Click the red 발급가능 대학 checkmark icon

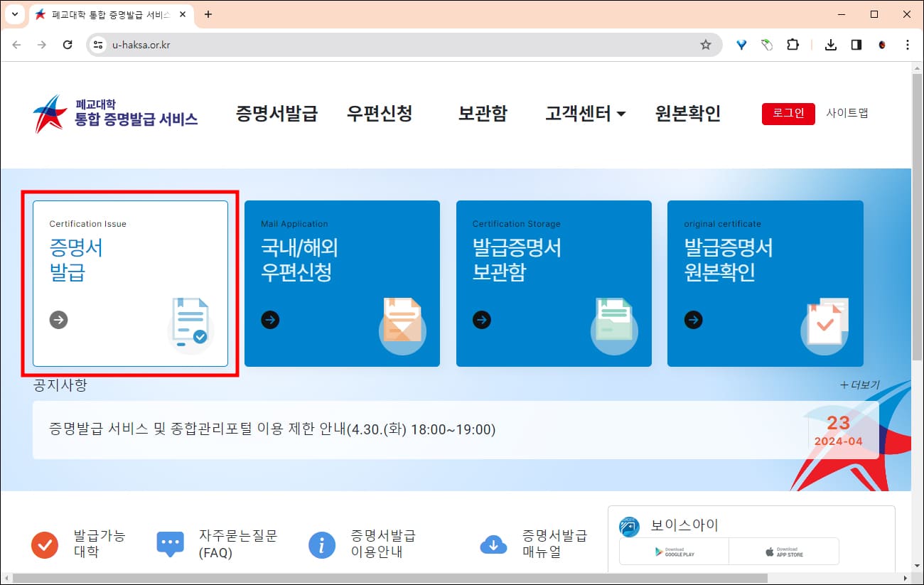click(x=45, y=545)
